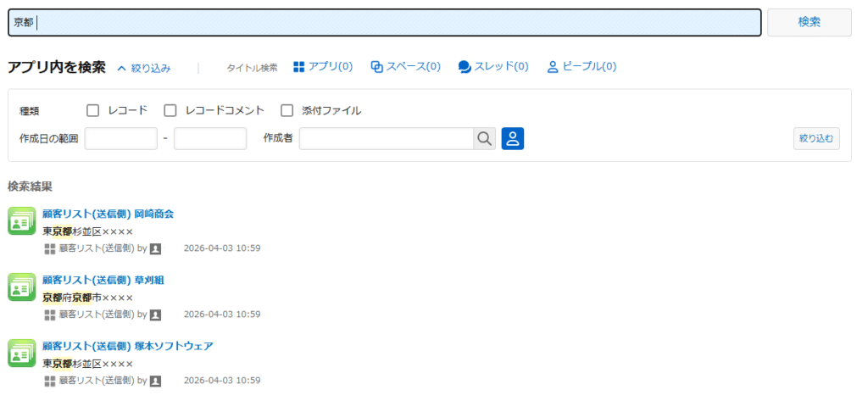Screen dimensions: 868x401
Task: Click the magnifier icon in 作成者 field
Action: tap(484, 138)
